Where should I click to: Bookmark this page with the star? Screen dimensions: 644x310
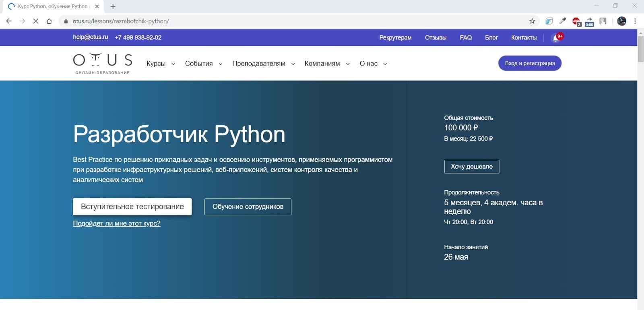pos(532,21)
